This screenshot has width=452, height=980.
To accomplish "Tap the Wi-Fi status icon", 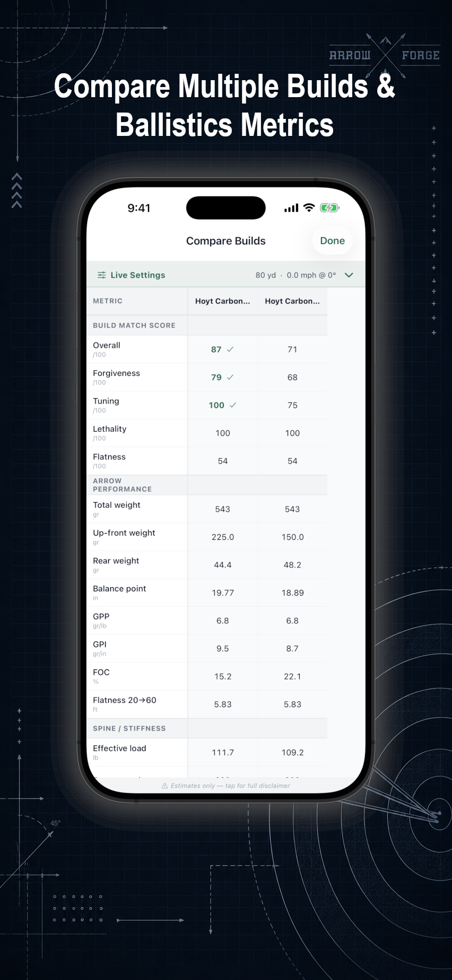I will click(309, 208).
